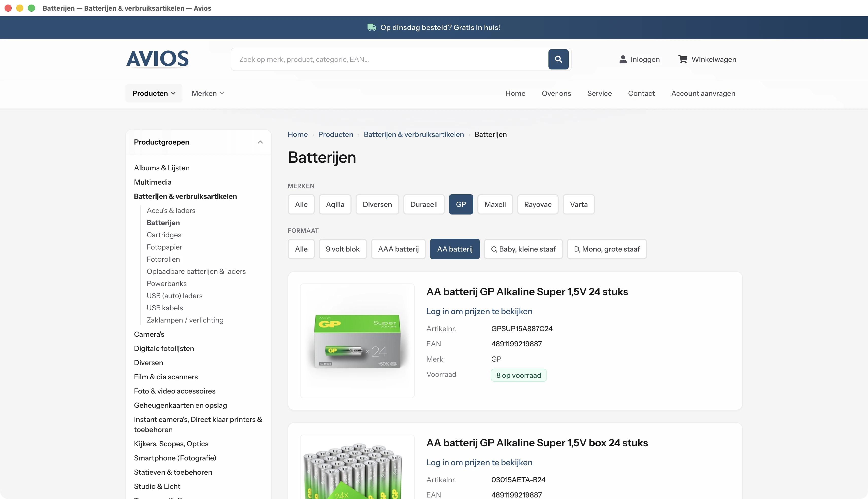Filter by brand Varta
The height and width of the screenshot is (499, 868).
coord(579,205)
